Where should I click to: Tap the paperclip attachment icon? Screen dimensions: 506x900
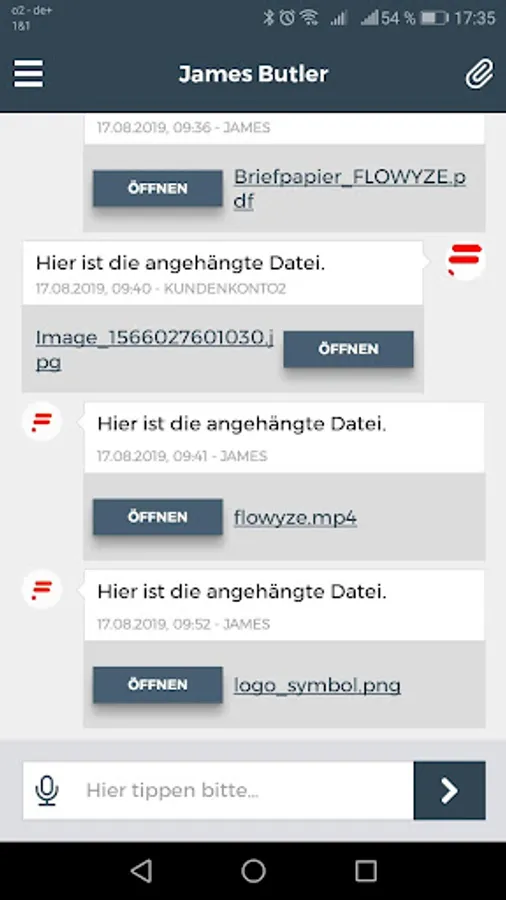click(x=479, y=73)
